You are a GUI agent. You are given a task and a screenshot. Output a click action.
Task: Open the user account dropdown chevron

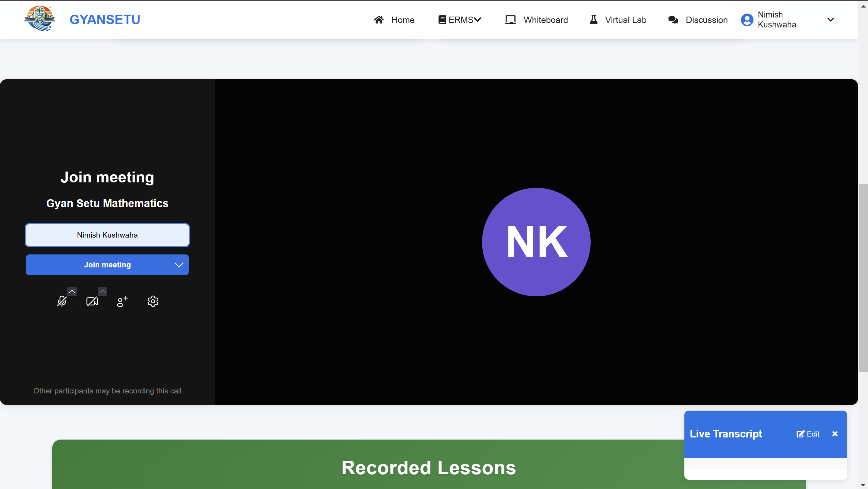pos(831,20)
